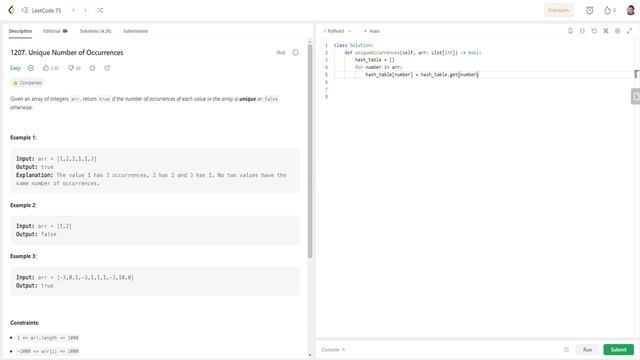Expand the Companies tag
The image size is (640, 360).
[x=27, y=83]
